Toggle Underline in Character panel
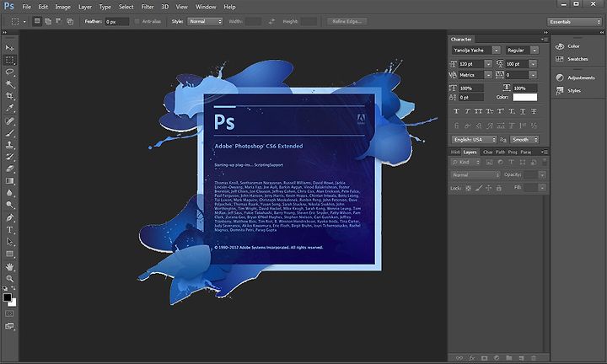Viewport: 607px width, 364px height. [523, 111]
